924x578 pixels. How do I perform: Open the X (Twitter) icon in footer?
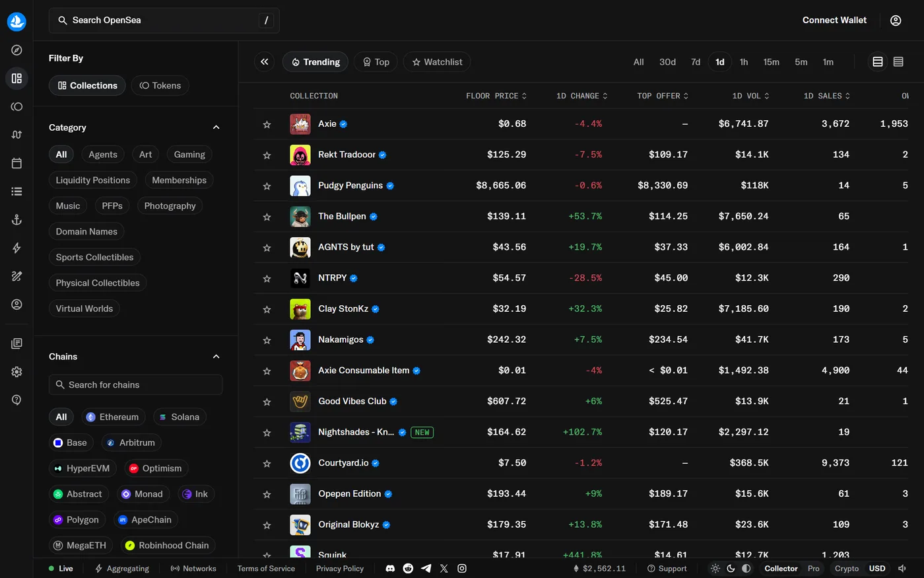click(x=444, y=568)
